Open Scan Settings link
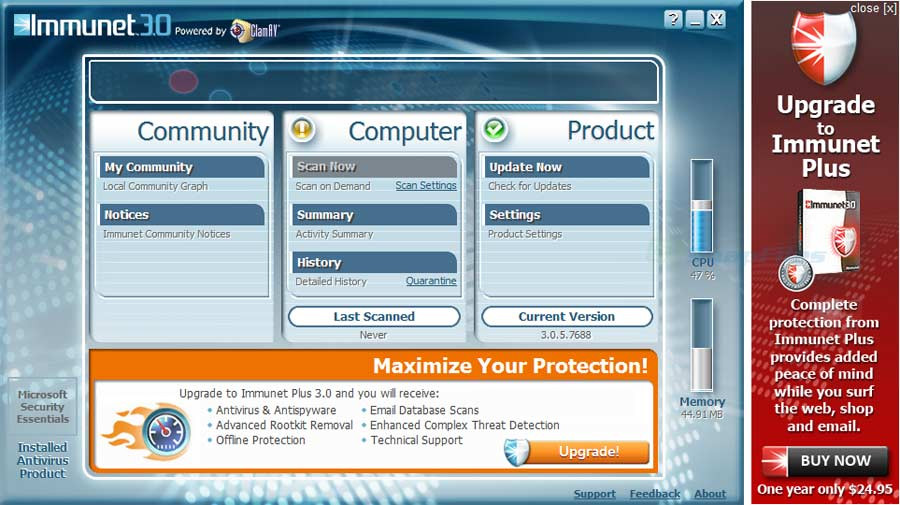Screen dimensions: 900x505 (426, 185)
